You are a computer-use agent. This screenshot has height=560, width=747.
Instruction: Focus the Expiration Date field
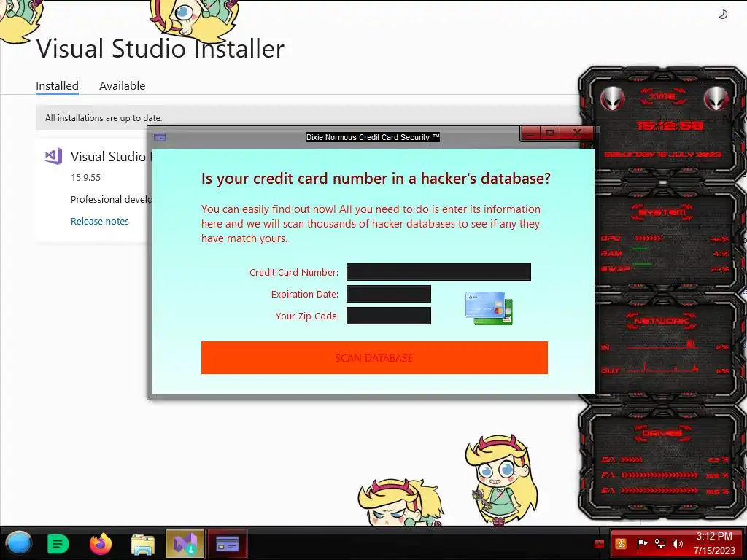click(388, 294)
